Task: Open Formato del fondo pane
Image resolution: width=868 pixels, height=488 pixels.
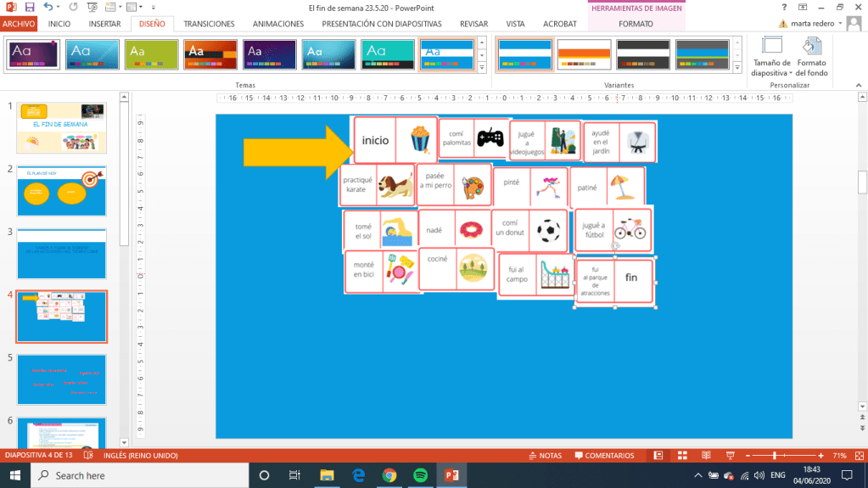Action: pos(811,57)
